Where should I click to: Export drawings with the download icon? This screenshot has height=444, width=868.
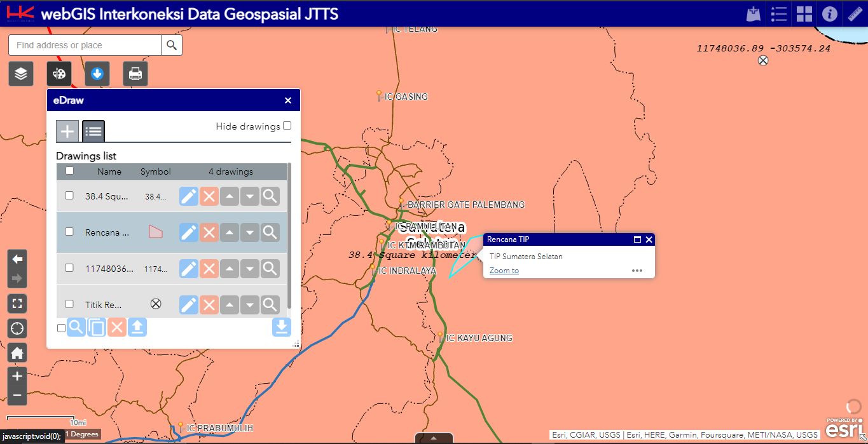click(x=281, y=327)
